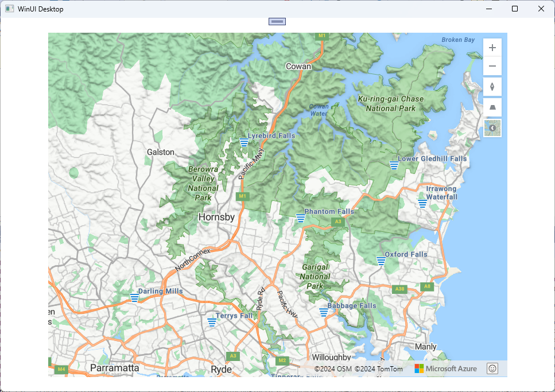Image resolution: width=555 pixels, height=392 pixels.
Task: Expand the debug toolbar handle at top
Action: (x=277, y=21)
